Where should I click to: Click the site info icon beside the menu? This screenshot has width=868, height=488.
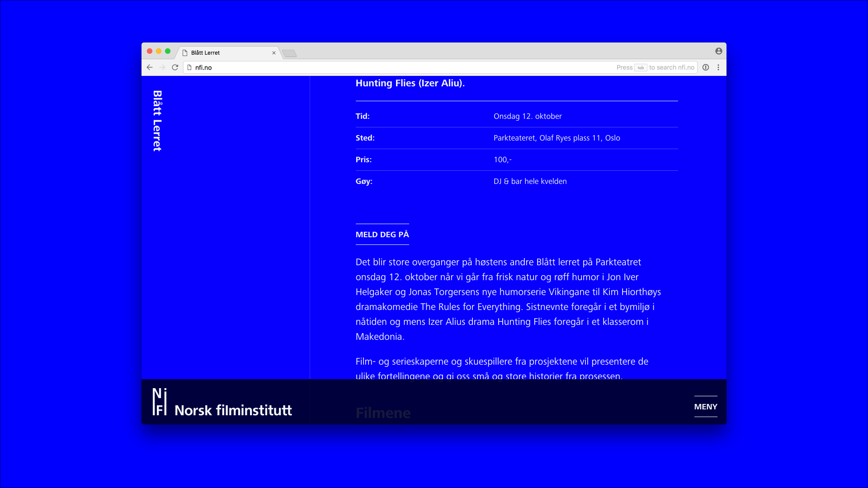tap(706, 67)
